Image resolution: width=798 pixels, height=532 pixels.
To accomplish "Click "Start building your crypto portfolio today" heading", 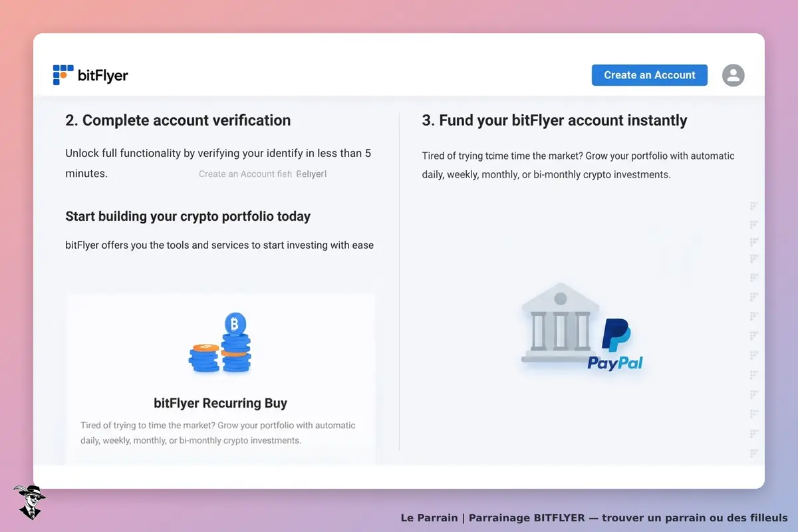I will point(188,216).
